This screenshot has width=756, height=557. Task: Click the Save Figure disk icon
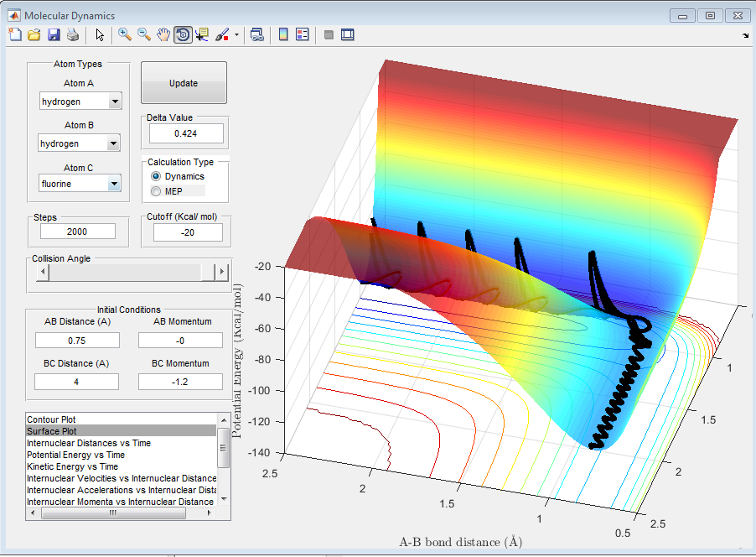(x=54, y=34)
